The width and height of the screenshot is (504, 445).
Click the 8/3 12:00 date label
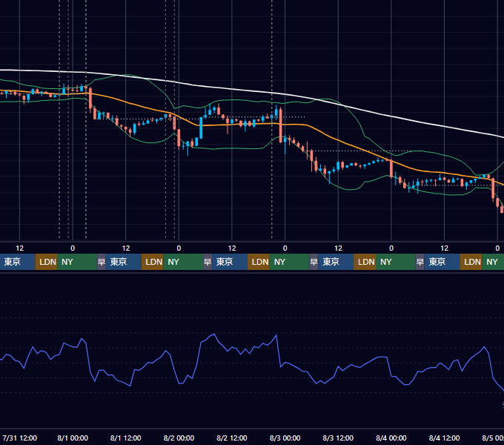click(x=338, y=438)
